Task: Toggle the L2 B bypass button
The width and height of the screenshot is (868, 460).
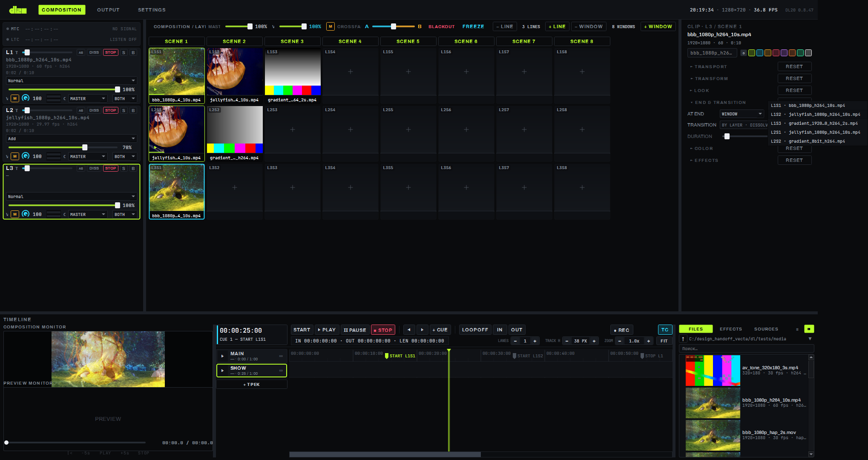Action: pos(133,110)
